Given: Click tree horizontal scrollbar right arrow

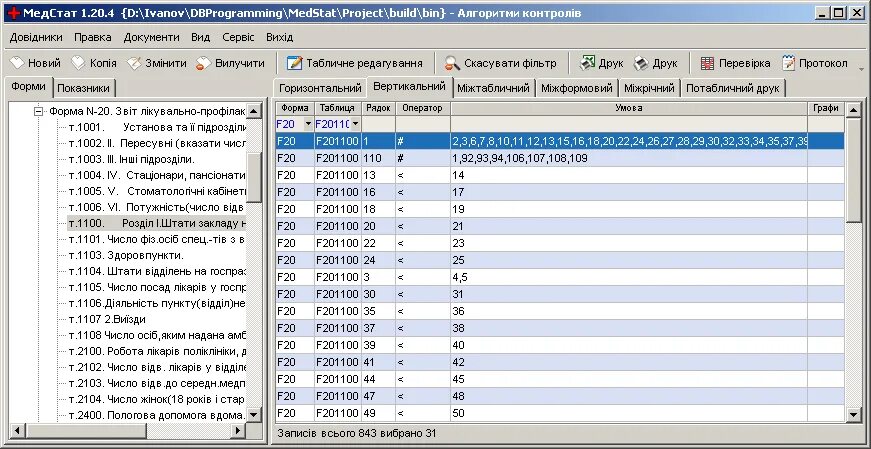Looking at the screenshot, I should pos(238,430).
